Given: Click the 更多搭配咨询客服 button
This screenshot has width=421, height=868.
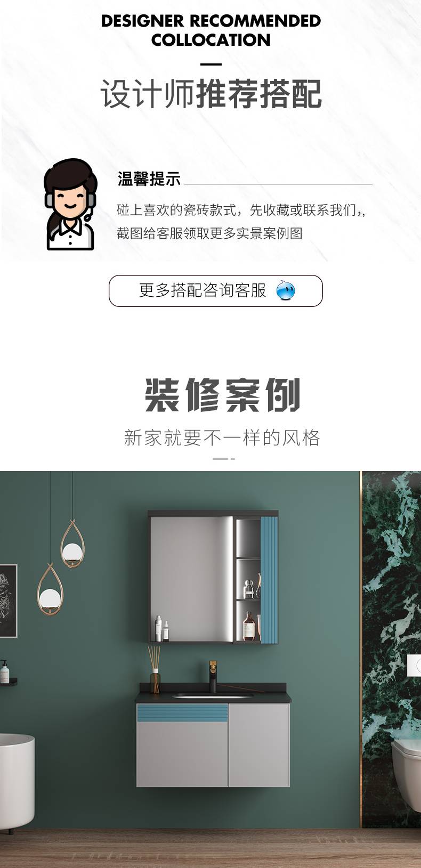Looking at the screenshot, I should (216, 291).
